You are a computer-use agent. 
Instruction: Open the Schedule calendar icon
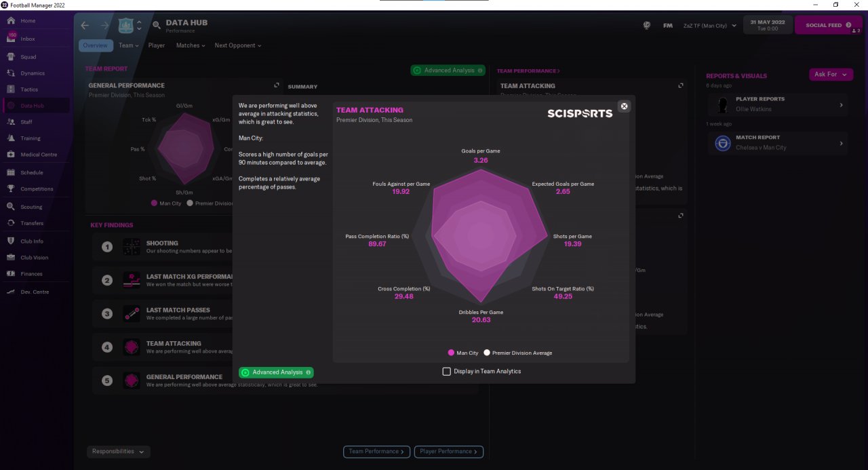pyautogui.click(x=11, y=173)
